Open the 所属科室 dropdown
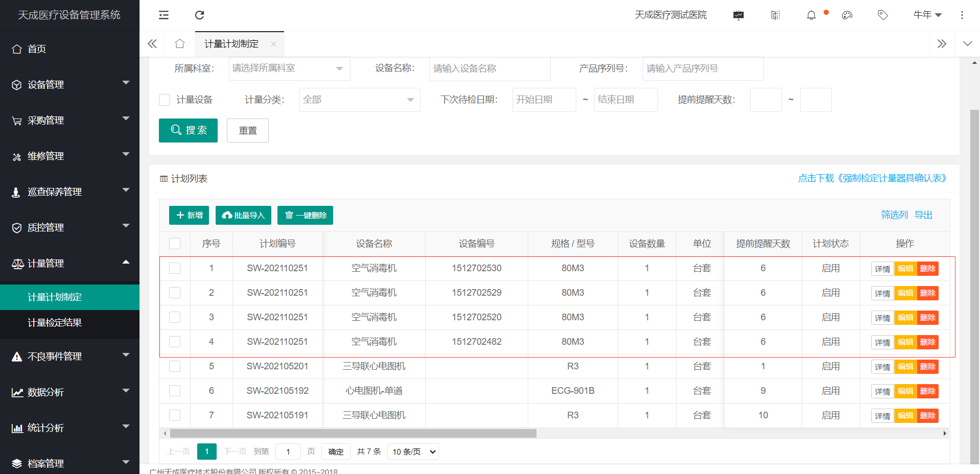 pos(289,68)
